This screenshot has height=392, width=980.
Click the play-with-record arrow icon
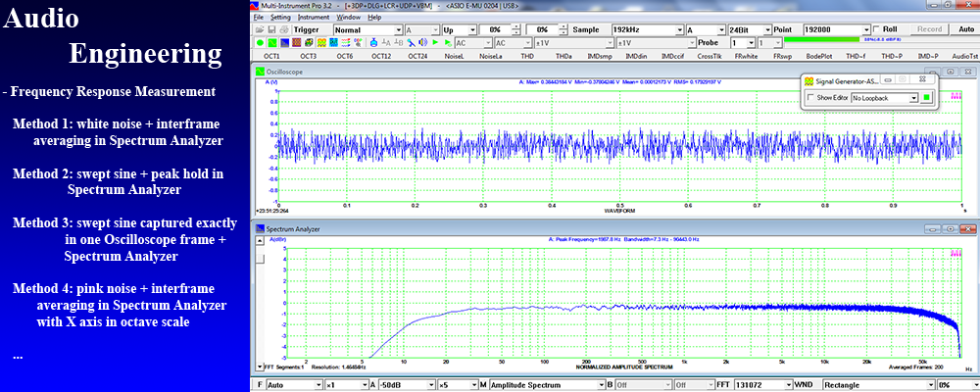(x=448, y=42)
